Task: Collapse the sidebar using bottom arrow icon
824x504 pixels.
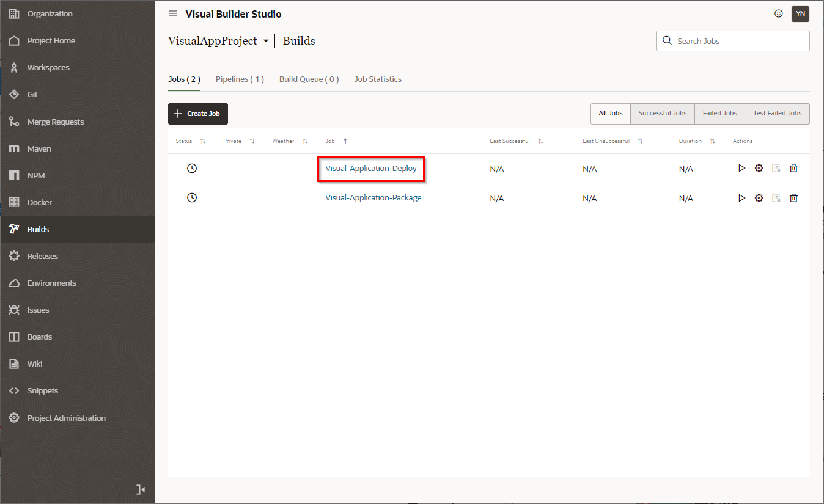Action: pyautogui.click(x=141, y=489)
